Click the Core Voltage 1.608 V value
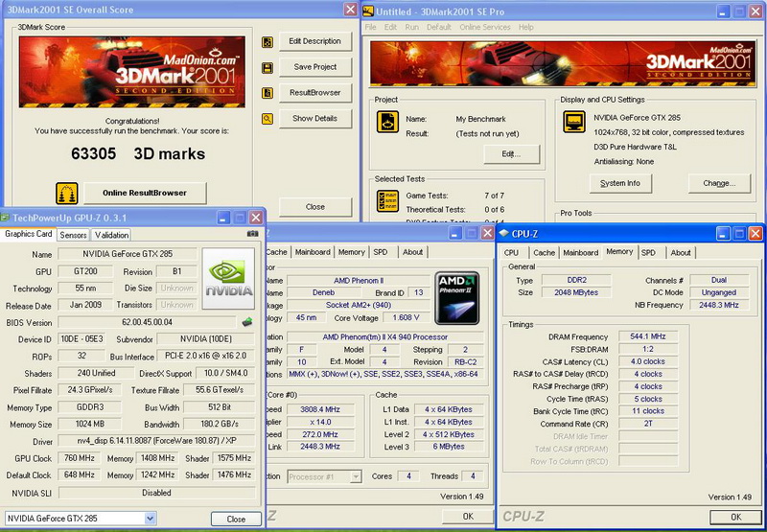Image resolution: width=767 pixels, height=532 pixels. click(406, 318)
